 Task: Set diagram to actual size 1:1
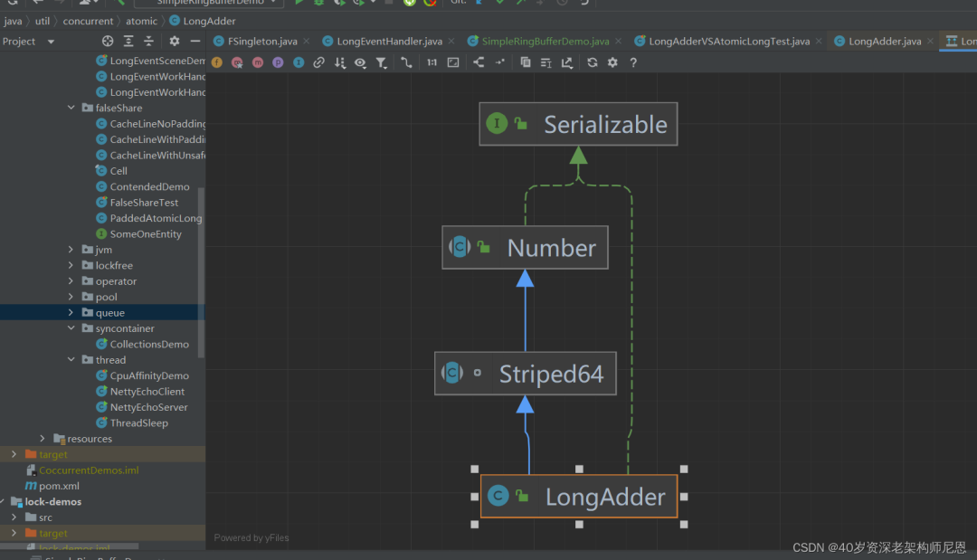pyautogui.click(x=432, y=62)
